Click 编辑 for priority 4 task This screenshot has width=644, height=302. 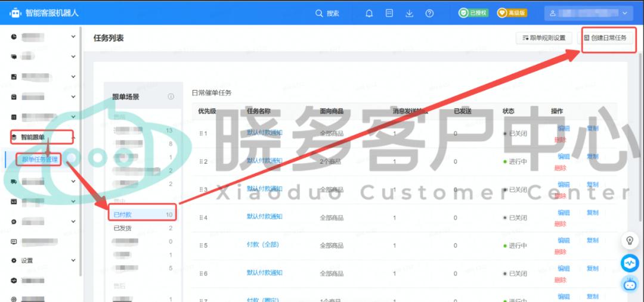point(563,213)
